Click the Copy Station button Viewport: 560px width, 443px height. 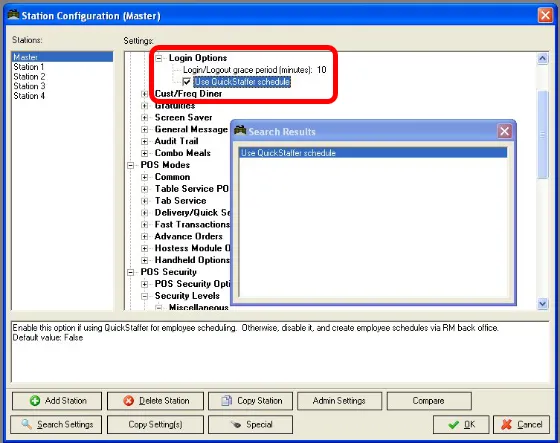250,401
